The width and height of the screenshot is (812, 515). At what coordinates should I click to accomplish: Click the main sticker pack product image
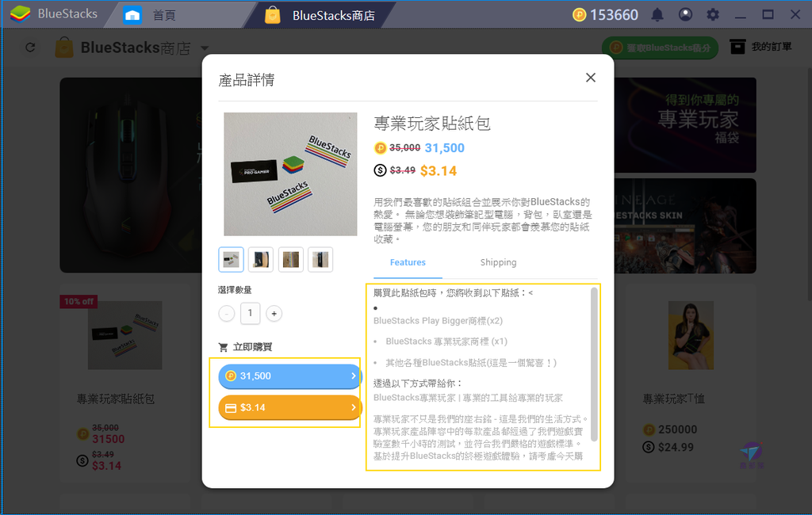(x=290, y=174)
